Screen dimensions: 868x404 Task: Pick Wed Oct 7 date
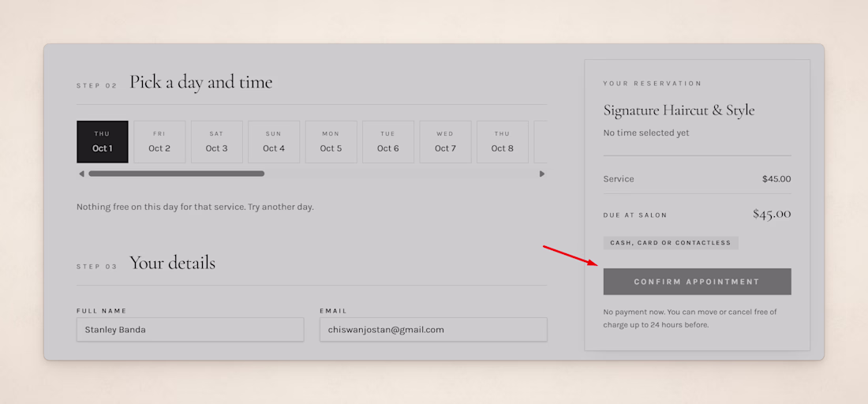coord(446,142)
